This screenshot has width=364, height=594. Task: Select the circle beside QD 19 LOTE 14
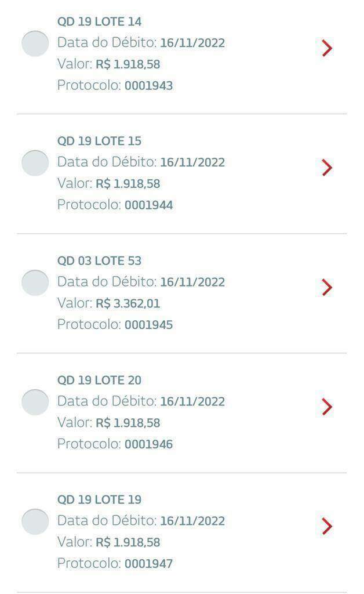[x=35, y=43]
